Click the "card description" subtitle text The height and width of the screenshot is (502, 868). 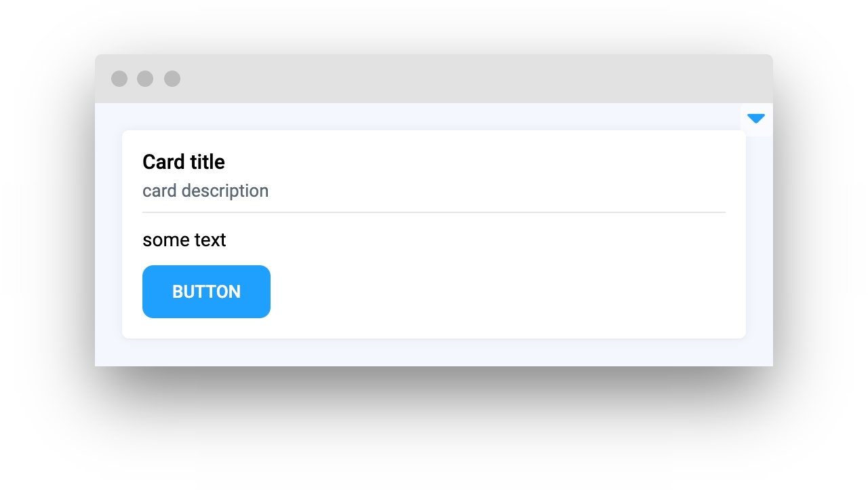(205, 191)
